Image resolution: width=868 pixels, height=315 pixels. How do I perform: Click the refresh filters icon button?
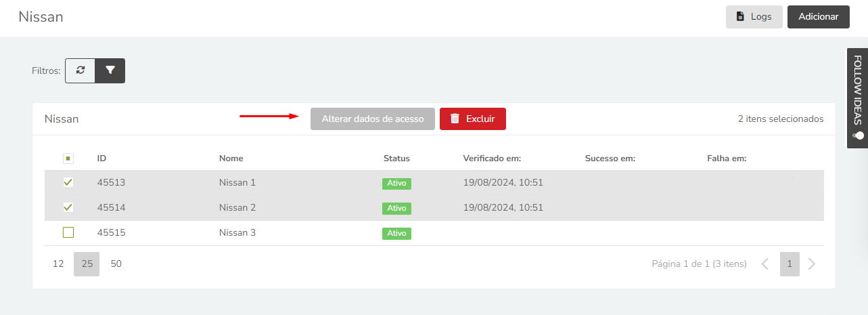(81, 70)
